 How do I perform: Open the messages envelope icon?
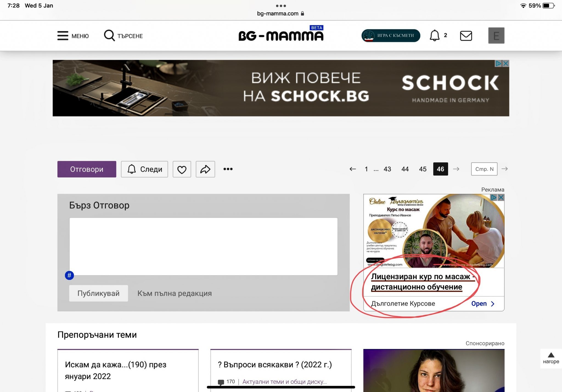pos(466,36)
